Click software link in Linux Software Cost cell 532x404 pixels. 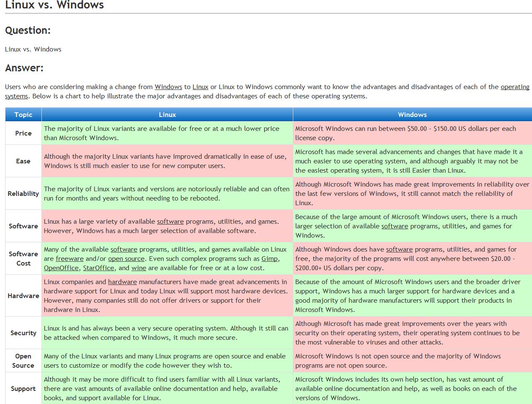[124, 249]
